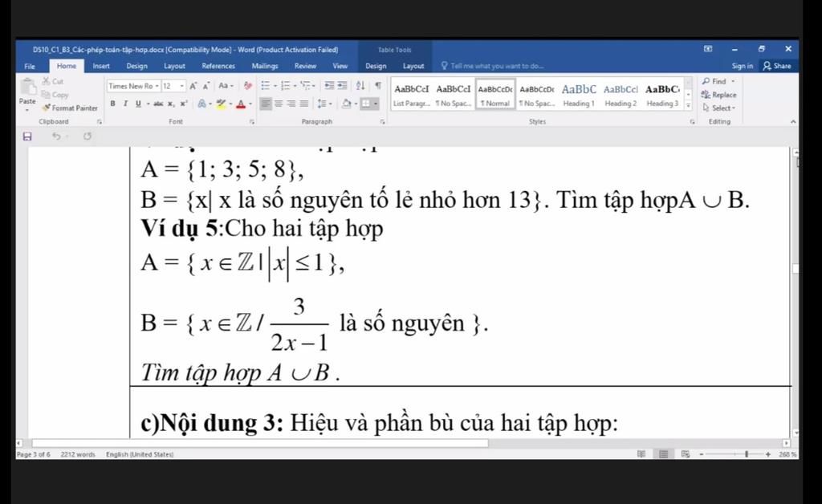Shrink font size with the small A
The height and width of the screenshot is (504, 822).
pos(206,86)
